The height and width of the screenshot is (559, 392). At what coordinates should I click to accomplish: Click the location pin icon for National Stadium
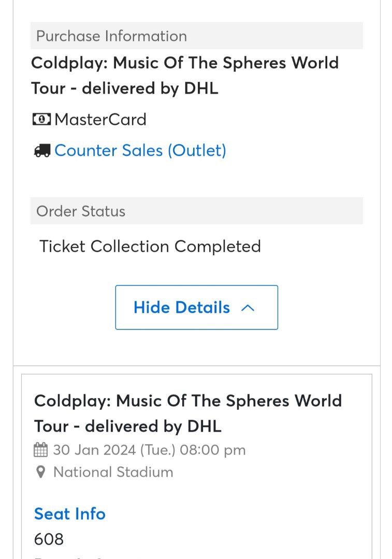41,472
